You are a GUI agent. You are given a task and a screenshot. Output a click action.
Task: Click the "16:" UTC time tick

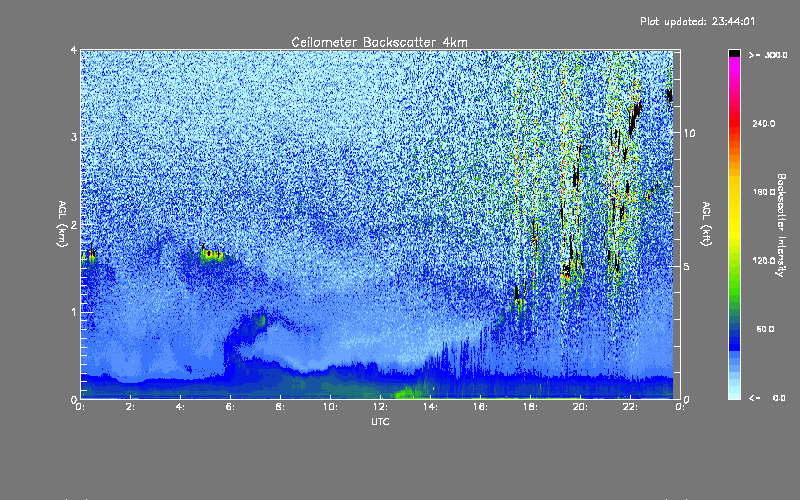pos(481,407)
